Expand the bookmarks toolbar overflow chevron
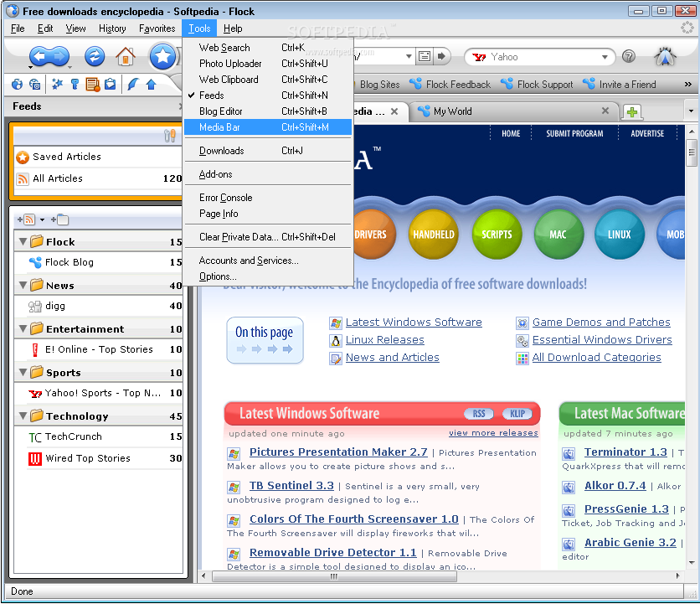The image size is (700, 604). coord(688,84)
